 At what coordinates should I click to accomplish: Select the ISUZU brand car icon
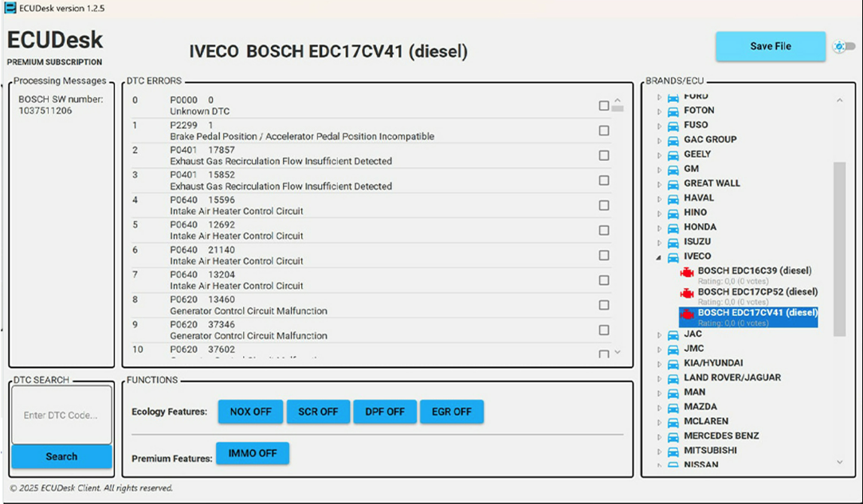pos(673,242)
